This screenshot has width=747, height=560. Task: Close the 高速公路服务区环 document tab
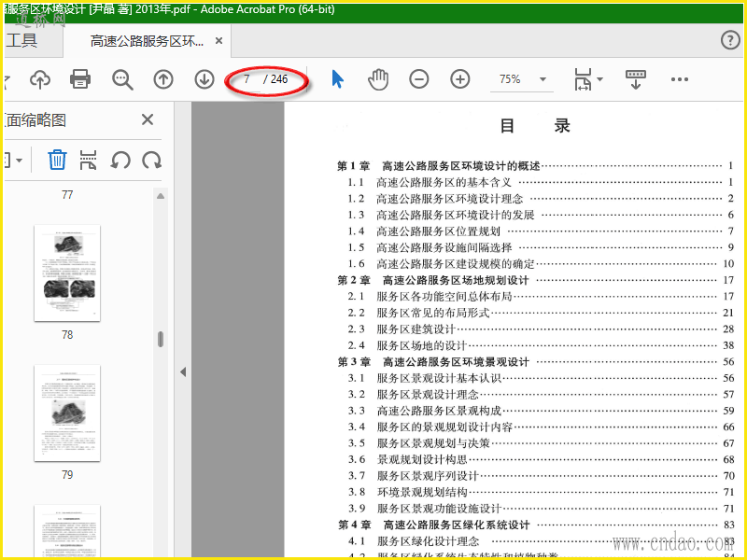coord(218,41)
